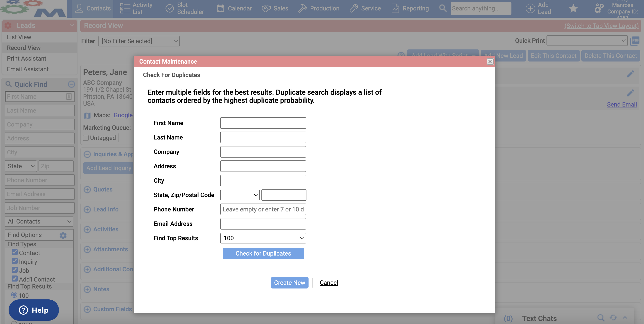This screenshot has height=324, width=644.
Task: Refresh Text Chats with the refresh icon
Action: (613, 318)
